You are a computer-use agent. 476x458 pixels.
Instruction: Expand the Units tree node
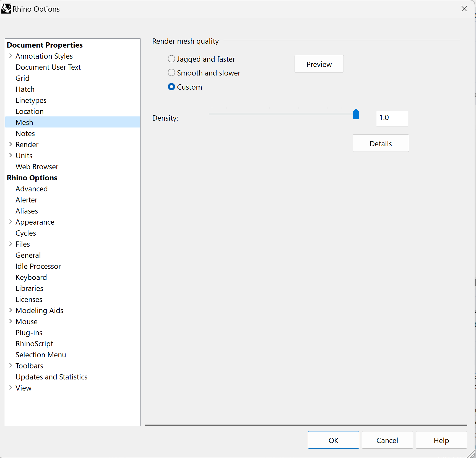pos(11,155)
